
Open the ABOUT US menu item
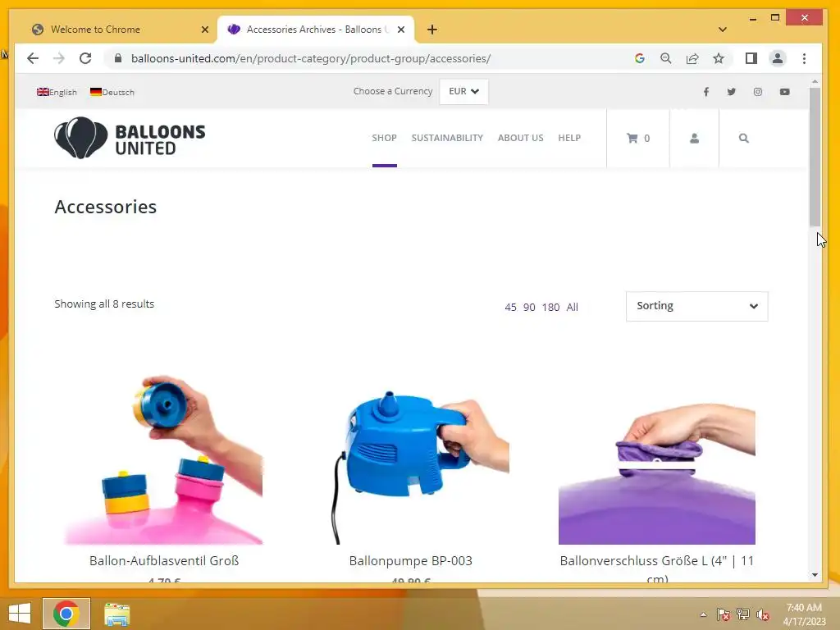coord(520,138)
